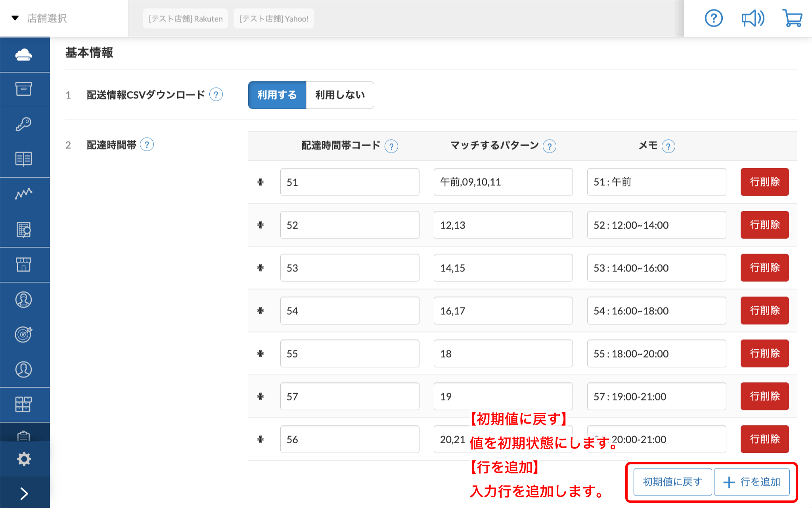Open the shopping cart icon

pos(792,18)
